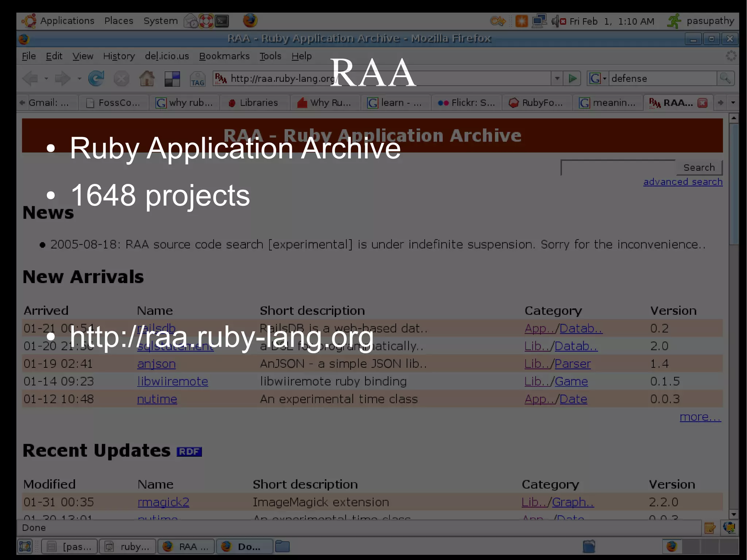Click the Google search engine icon
This screenshot has width=747, height=560.
pyautogui.click(x=595, y=78)
